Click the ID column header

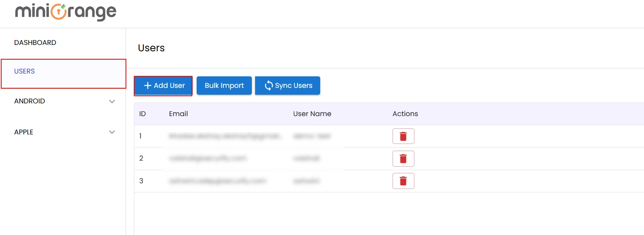pos(142,114)
